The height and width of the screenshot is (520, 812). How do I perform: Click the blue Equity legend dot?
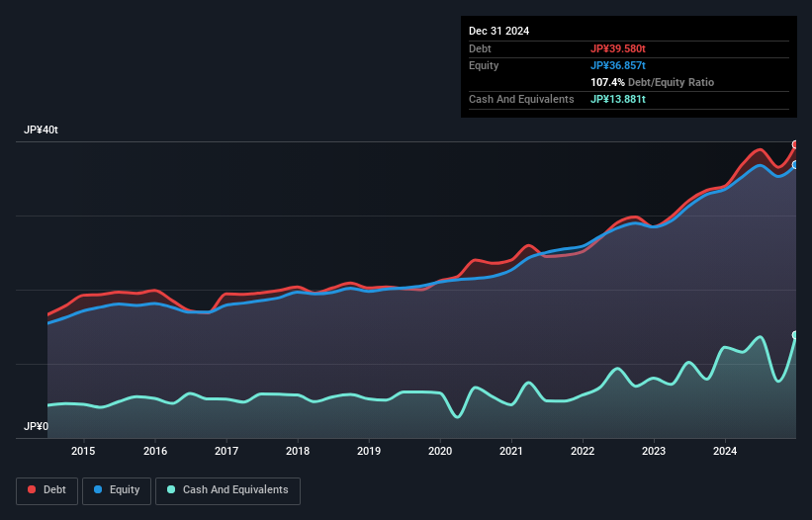pos(98,489)
